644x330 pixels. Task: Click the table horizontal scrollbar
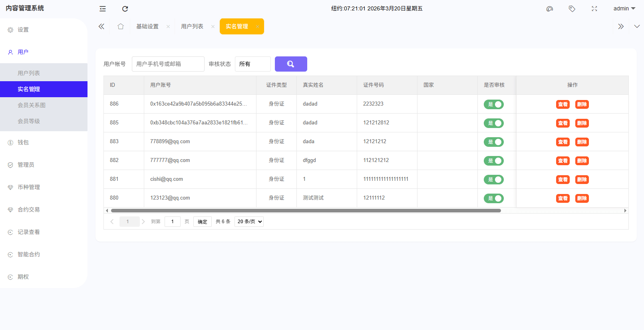306,210
